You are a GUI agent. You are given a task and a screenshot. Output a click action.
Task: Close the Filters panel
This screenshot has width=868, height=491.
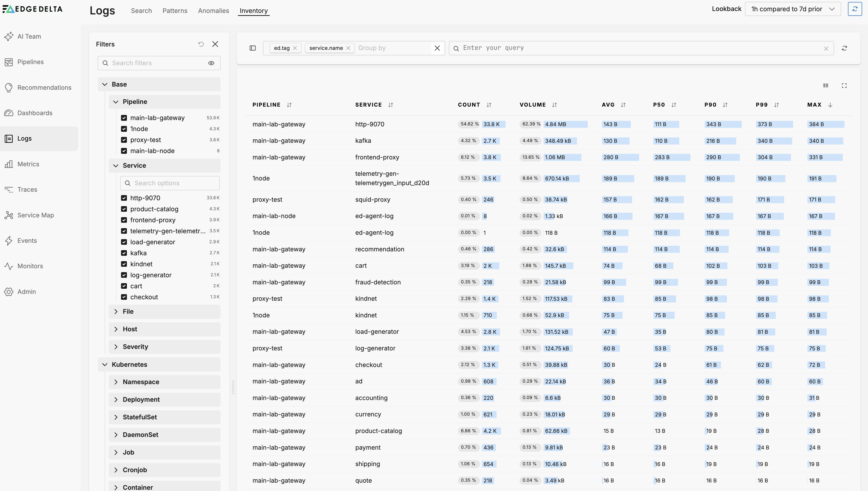point(215,44)
